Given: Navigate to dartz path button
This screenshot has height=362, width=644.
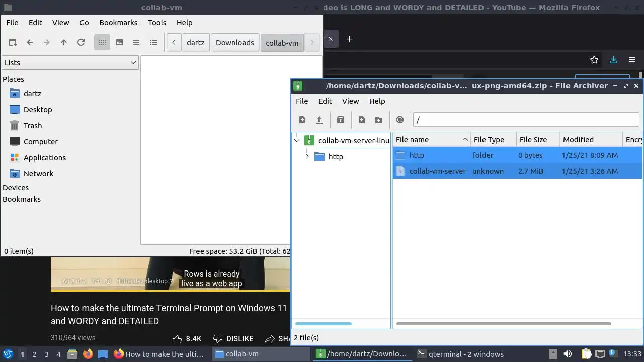Looking at the screenshot, I should point(196,43).
